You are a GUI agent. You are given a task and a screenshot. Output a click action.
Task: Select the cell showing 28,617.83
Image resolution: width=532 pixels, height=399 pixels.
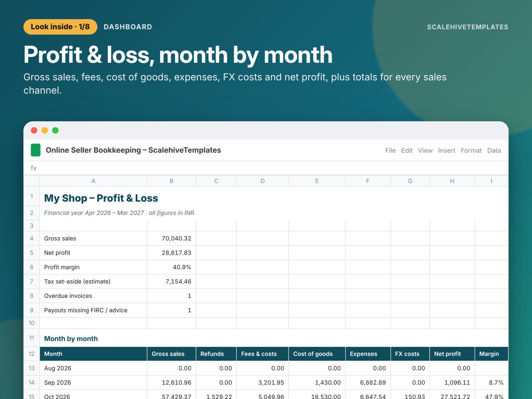171,253
